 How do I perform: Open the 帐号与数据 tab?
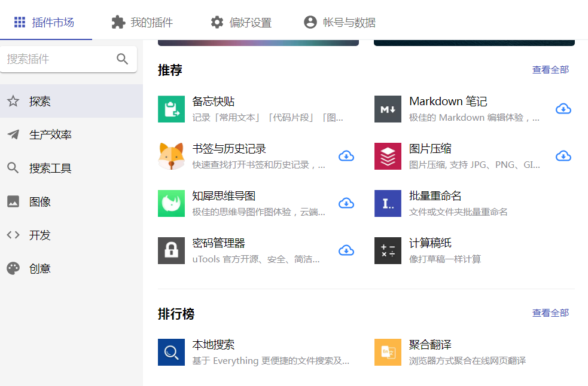click(340, 22)
